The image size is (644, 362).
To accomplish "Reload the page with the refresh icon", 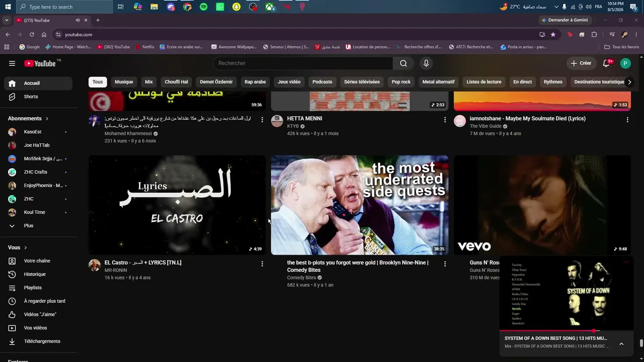I will [x=32, y=35].
